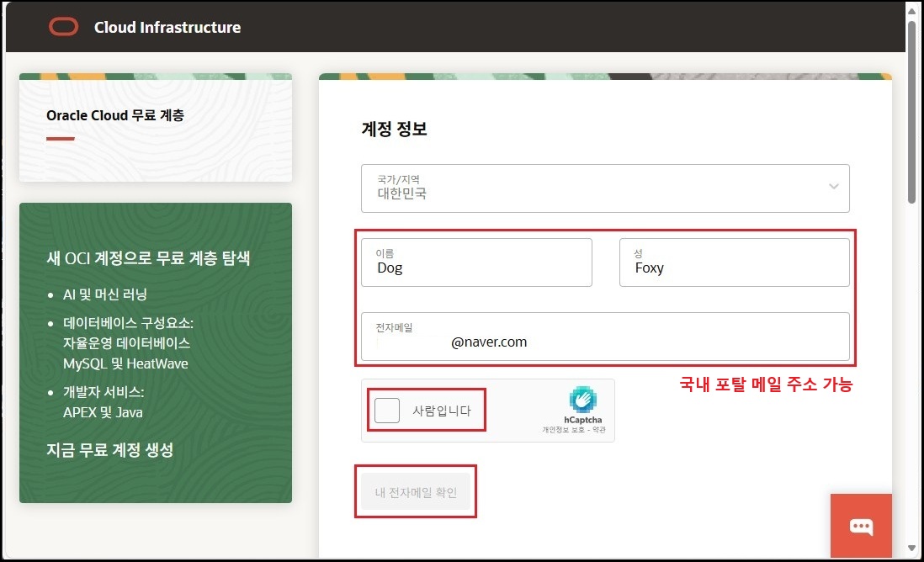Click the chevron arrow of country selector
This screenshot has height=562, width=924.
pos(834,187)
